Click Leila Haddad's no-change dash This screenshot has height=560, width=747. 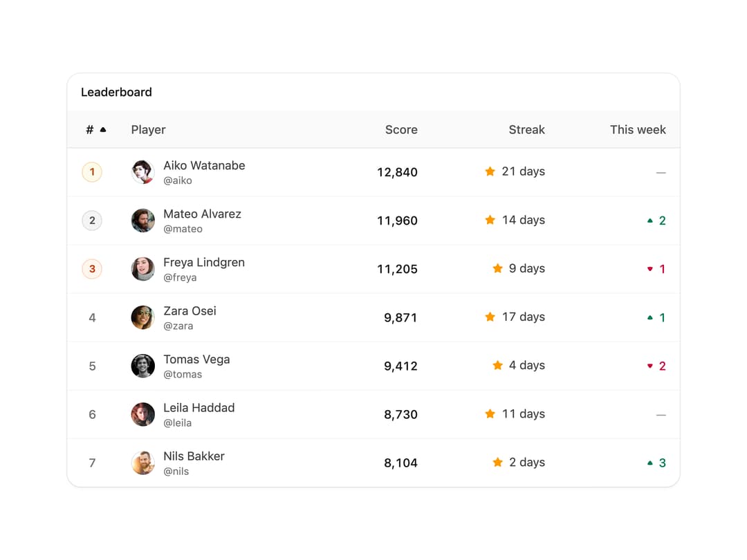[661, 415]
